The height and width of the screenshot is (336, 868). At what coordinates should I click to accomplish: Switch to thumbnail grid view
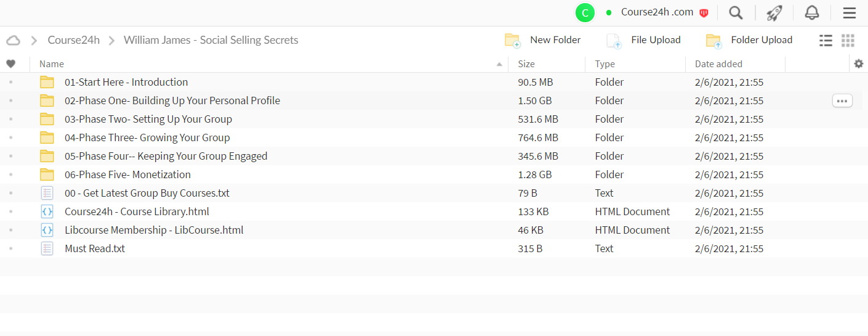848,40
